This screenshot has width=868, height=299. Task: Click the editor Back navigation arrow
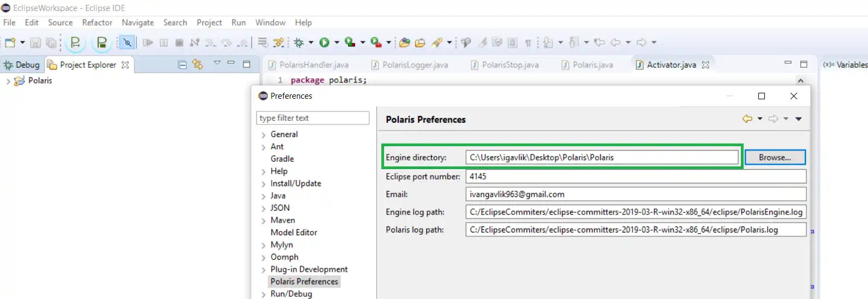point(616,43)
